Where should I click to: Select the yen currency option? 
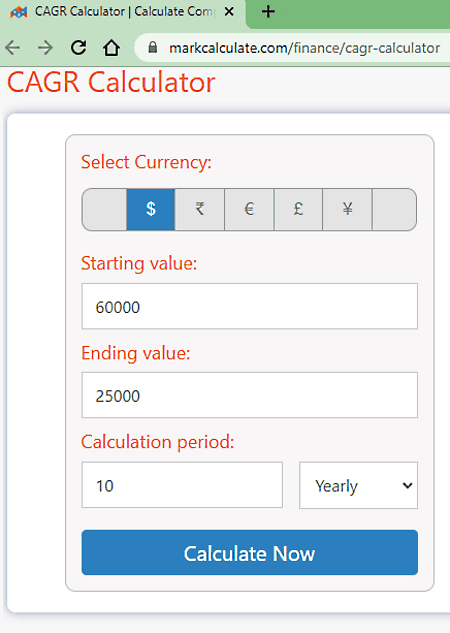point(347,209)
